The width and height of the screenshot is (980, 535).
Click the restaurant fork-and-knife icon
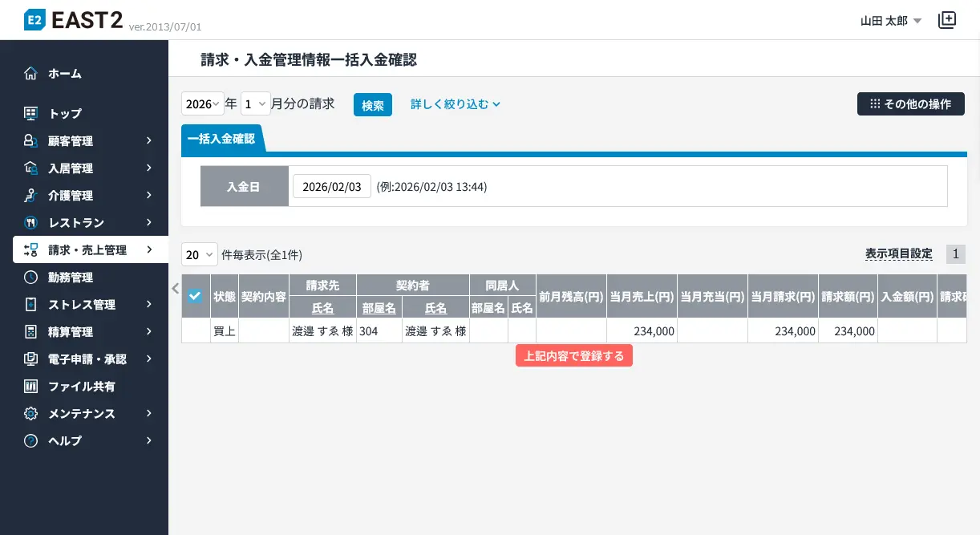[30, 223]
